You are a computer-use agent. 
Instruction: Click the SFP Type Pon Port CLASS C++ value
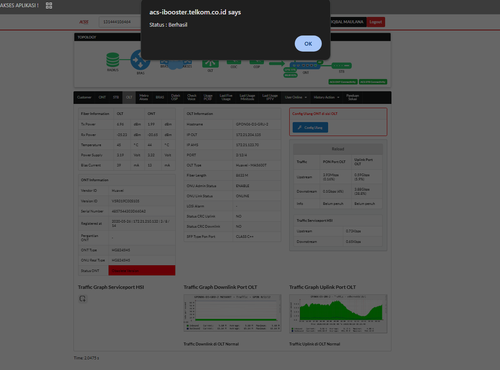coord(245,237)
